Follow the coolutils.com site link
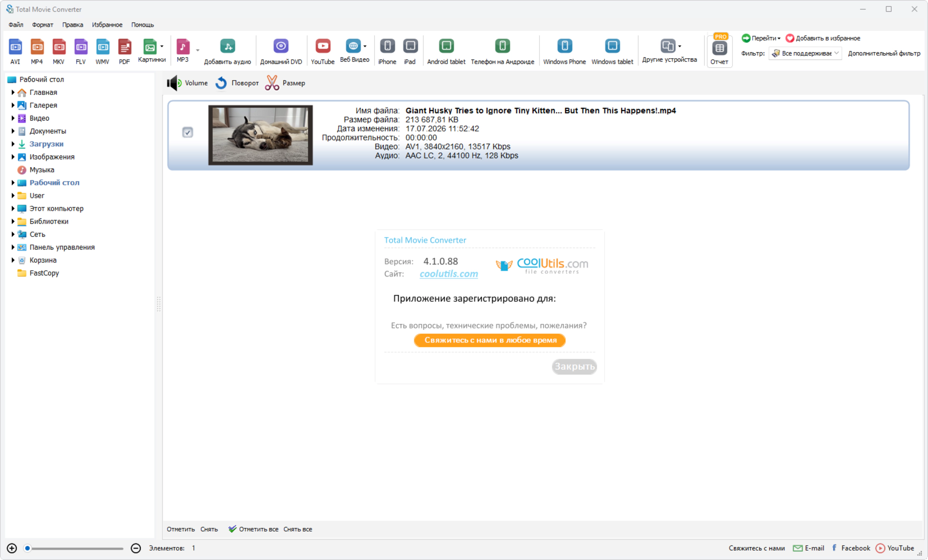 (448, 274)
